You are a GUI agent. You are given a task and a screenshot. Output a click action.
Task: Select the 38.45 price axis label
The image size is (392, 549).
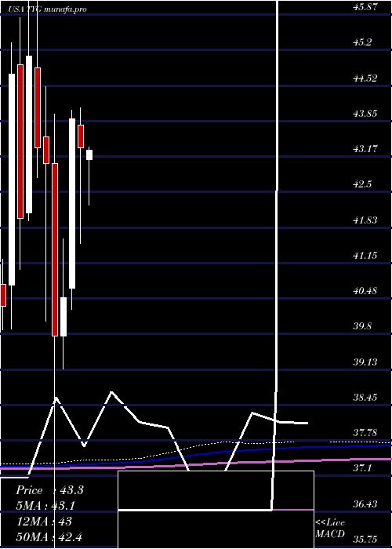365,398
